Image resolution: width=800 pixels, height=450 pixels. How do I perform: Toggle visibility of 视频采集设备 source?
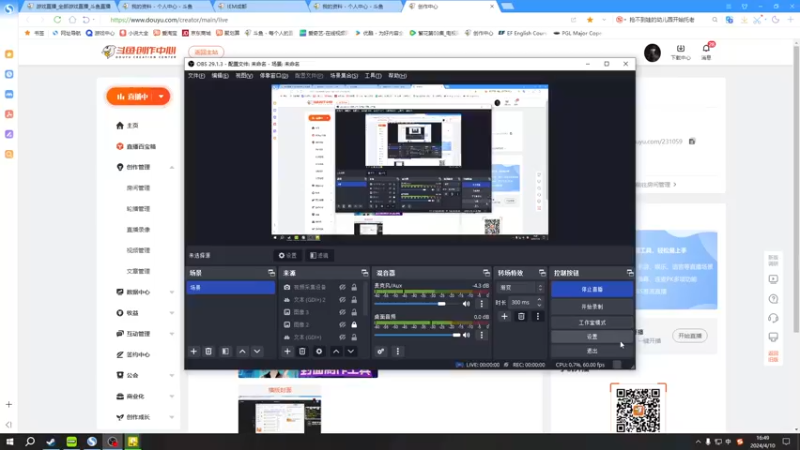coord(342,287)
